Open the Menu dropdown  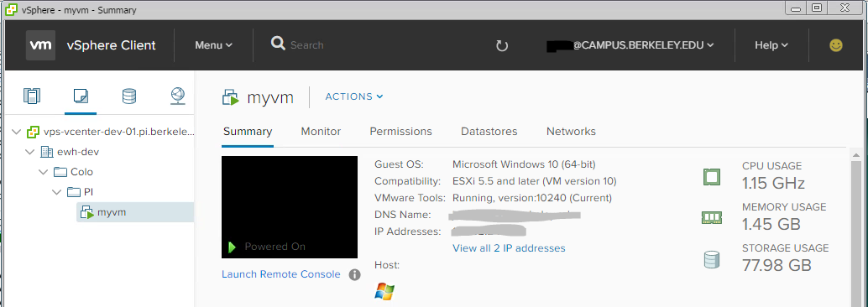click(x=214, y=45)
